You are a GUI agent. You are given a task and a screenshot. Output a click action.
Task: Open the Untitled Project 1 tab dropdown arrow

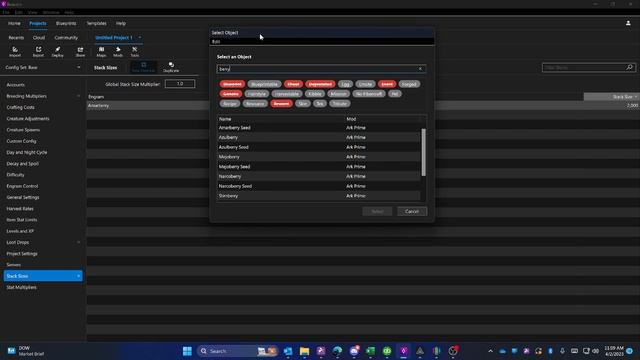click(x=140, y=38)
